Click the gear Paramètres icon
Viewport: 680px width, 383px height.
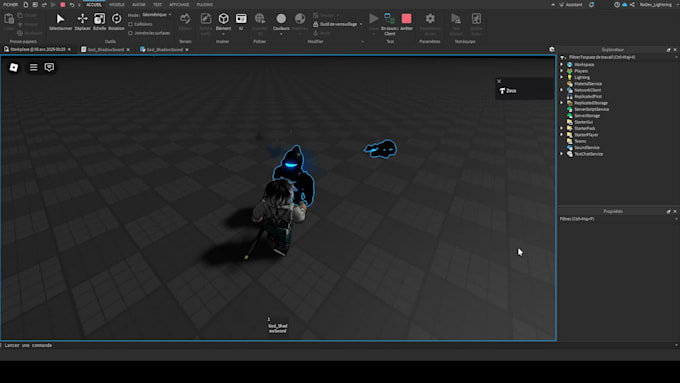tap(430, 19)
